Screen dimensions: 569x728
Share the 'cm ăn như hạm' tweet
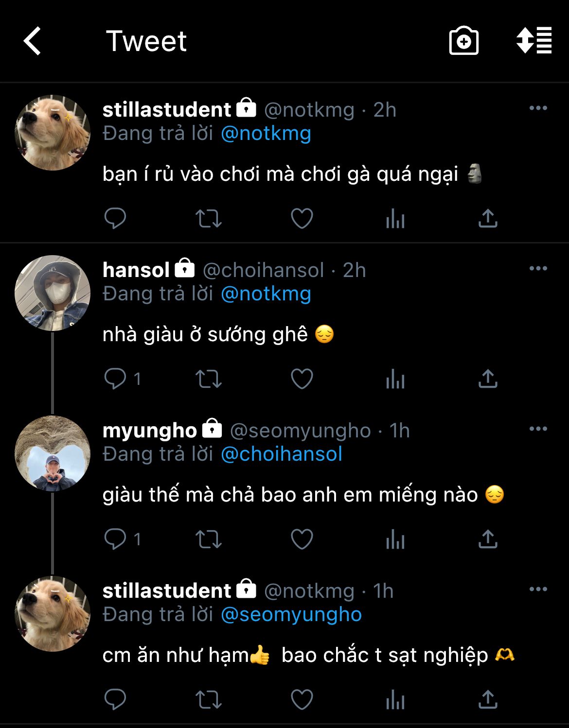tap(488, 700)
